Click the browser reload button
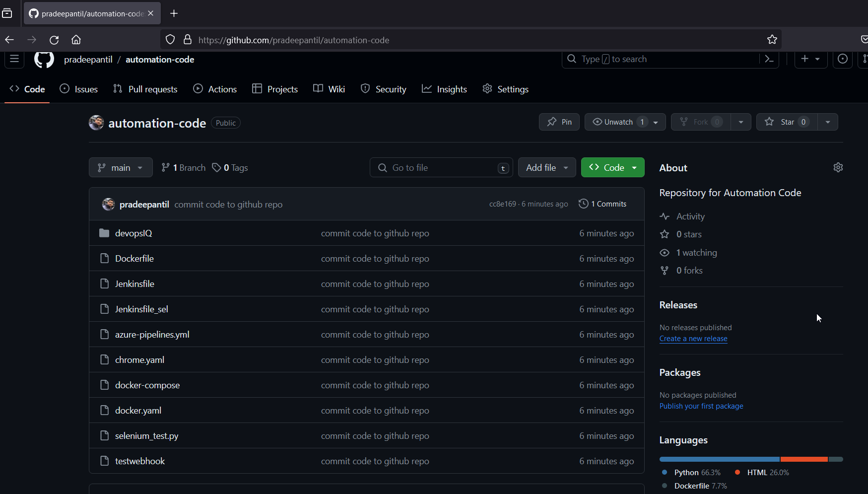The width and height of the screenshot is (868, 494). 54,40
